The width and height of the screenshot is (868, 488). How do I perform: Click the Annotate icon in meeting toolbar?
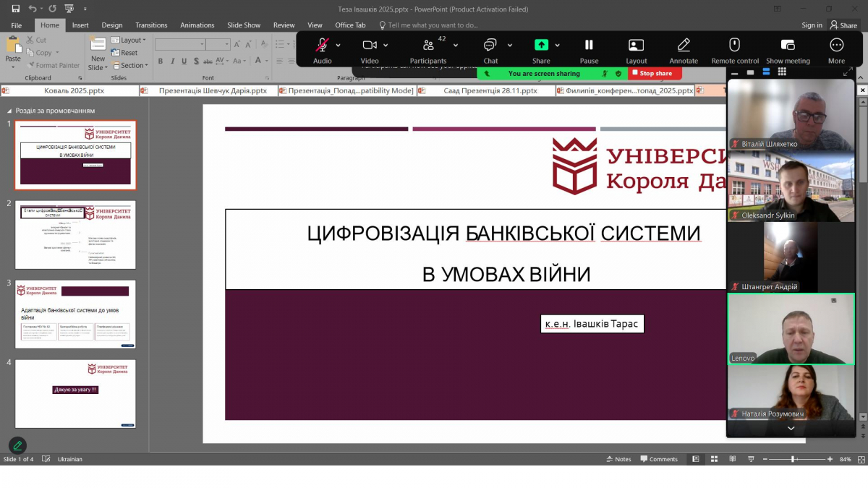pos(683,46)
